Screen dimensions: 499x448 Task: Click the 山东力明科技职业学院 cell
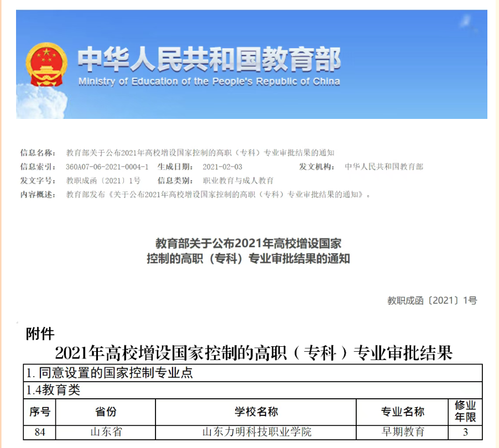(256, 432)
